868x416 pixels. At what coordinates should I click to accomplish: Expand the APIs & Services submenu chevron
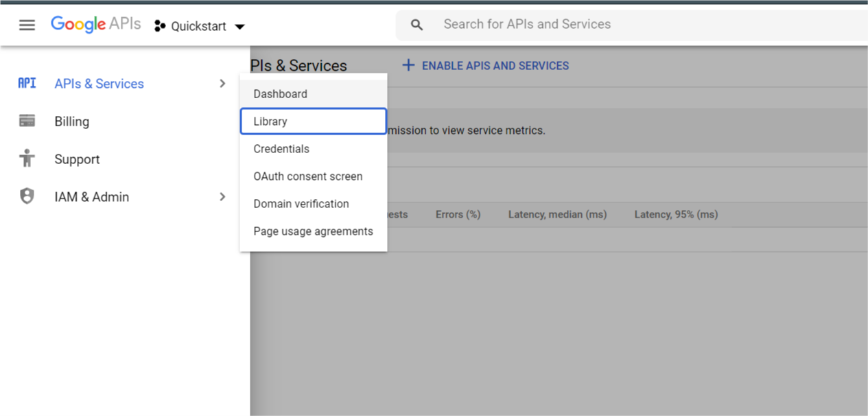tap(222, 83)
